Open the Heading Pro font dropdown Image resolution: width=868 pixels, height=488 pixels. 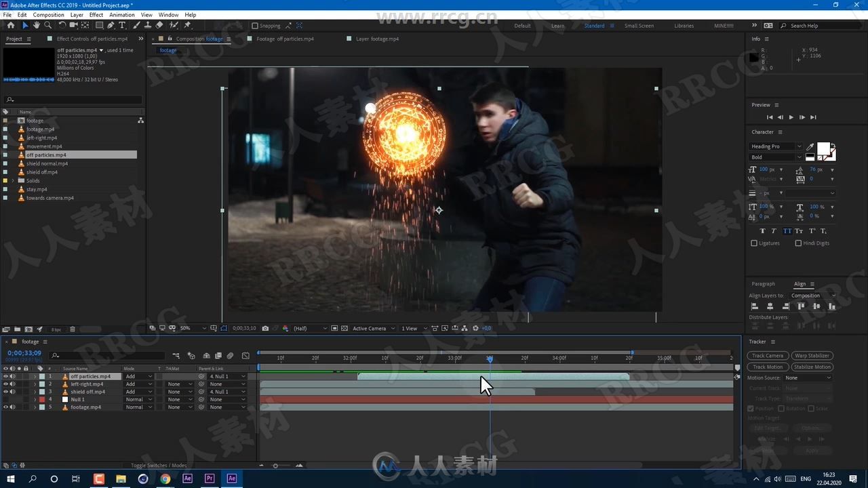(x=776, y=146)
